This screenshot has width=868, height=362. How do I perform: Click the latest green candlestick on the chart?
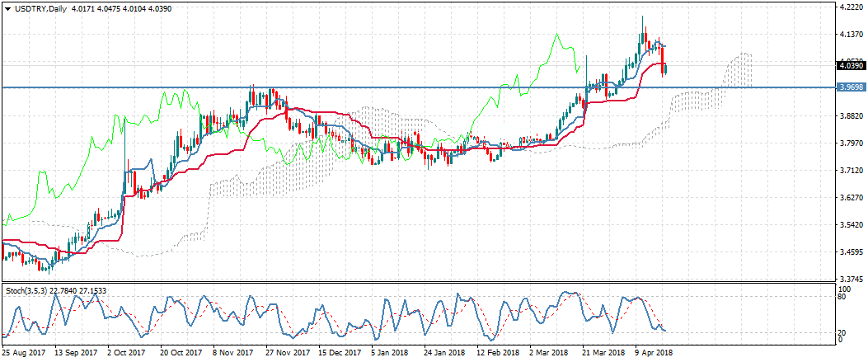tap(666, 69)
